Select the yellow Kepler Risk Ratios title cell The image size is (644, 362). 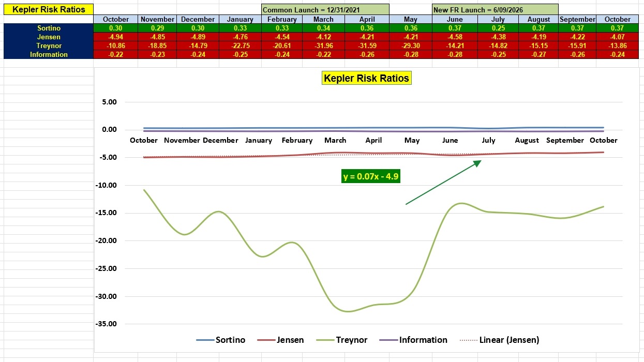[x=49, y=9]
